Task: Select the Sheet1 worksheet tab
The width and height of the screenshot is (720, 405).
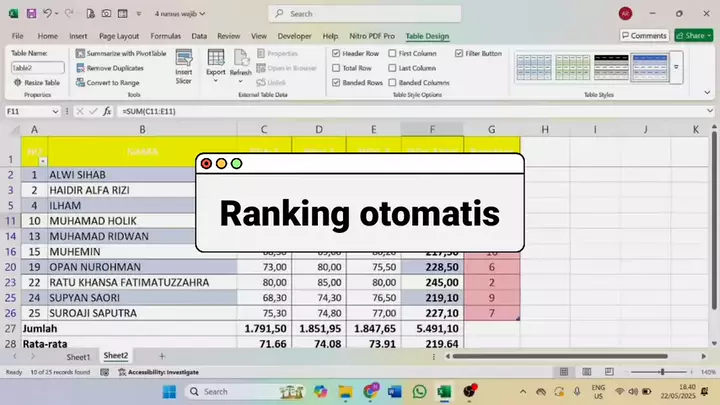Action: point(78,356)
